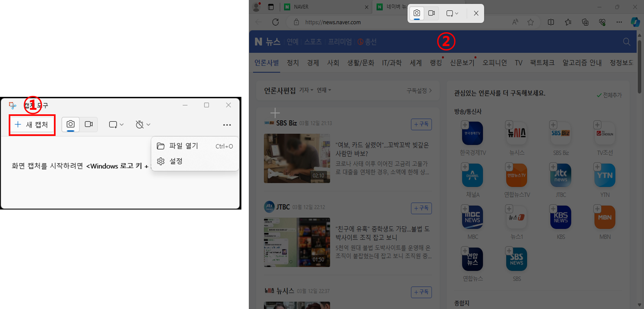Open the 연예 link in the header
The image size is (644, 309).
tap(292, 42)
